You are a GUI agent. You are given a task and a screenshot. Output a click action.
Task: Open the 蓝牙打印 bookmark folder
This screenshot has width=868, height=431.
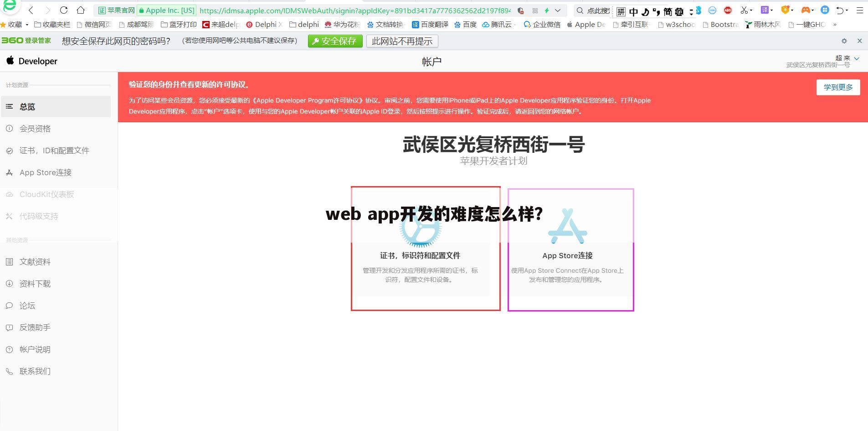coord(179,25)
